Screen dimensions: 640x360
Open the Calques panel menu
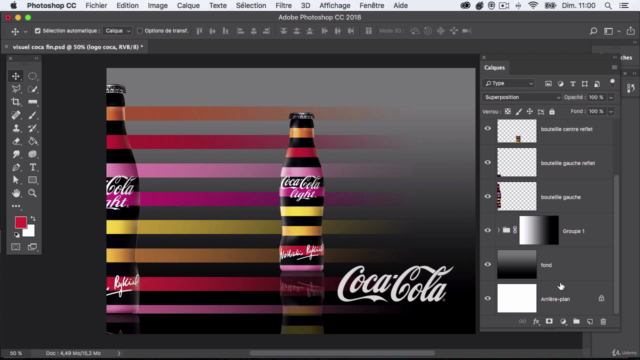click(x=614, y=67)
